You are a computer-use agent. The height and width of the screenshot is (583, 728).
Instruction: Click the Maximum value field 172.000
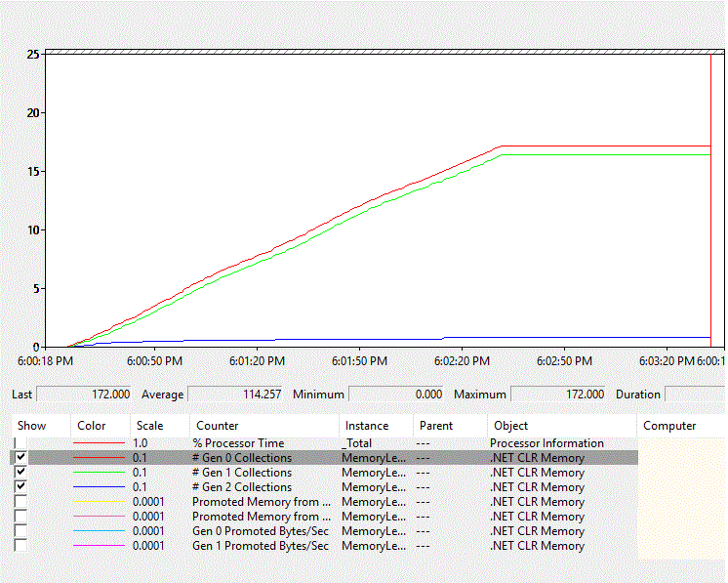click(557, 395)
